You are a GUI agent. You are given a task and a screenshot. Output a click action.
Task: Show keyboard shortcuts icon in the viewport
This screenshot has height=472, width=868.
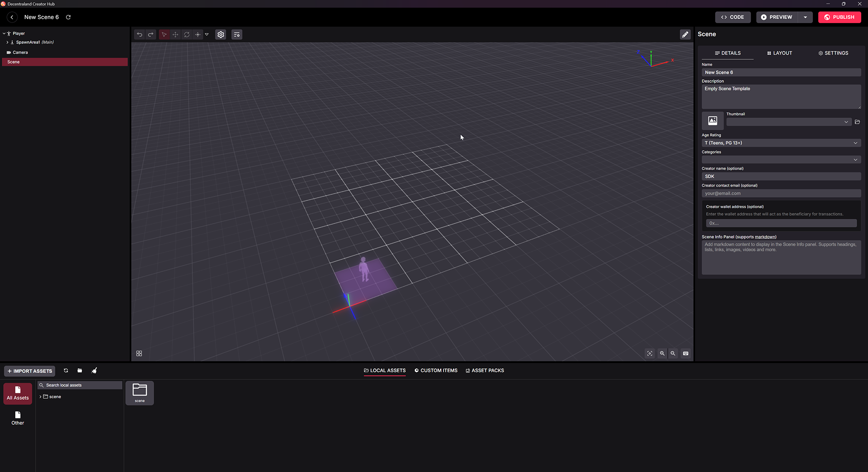click(x=686, y=354)
